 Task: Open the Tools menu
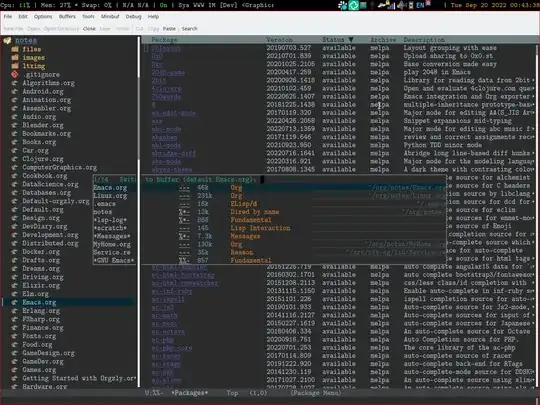pos(88,17)
